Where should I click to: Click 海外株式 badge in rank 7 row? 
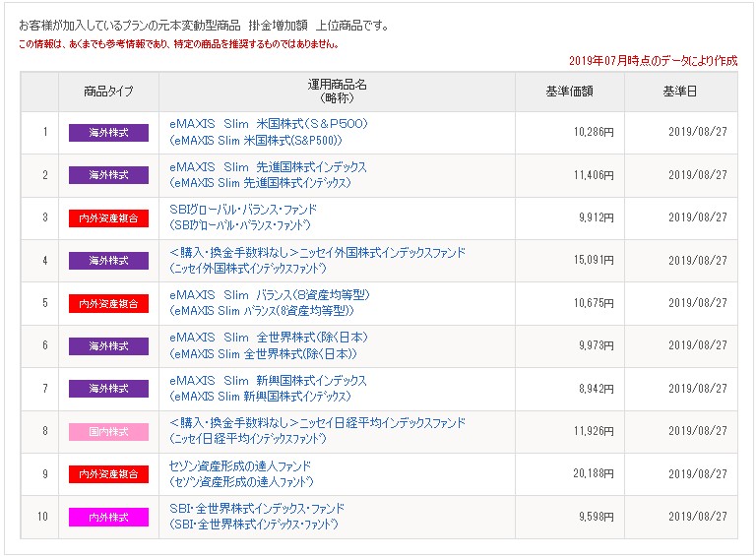pyautogui.click(x=108, y=389)
